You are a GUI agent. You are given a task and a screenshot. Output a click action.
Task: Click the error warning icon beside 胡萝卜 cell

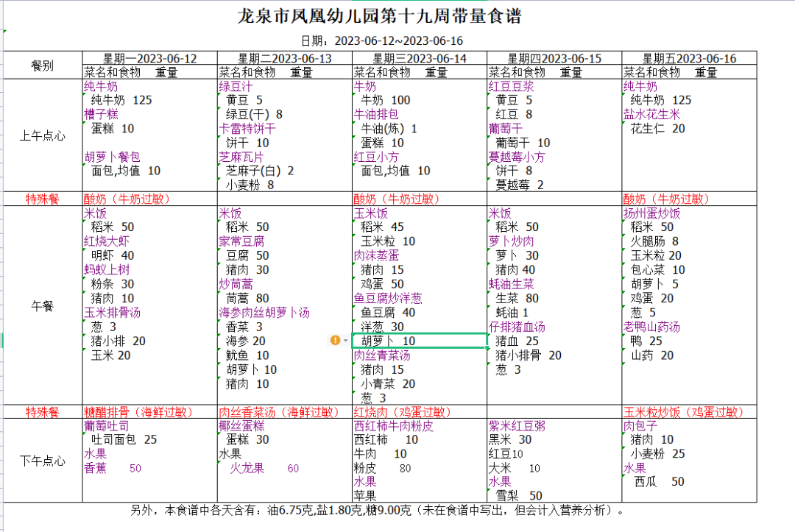click(335, 341)
